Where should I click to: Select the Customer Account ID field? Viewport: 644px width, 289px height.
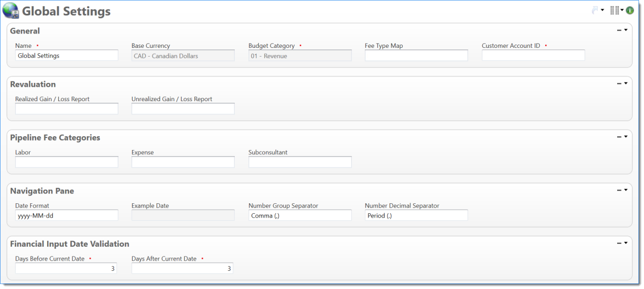point(533,55)
